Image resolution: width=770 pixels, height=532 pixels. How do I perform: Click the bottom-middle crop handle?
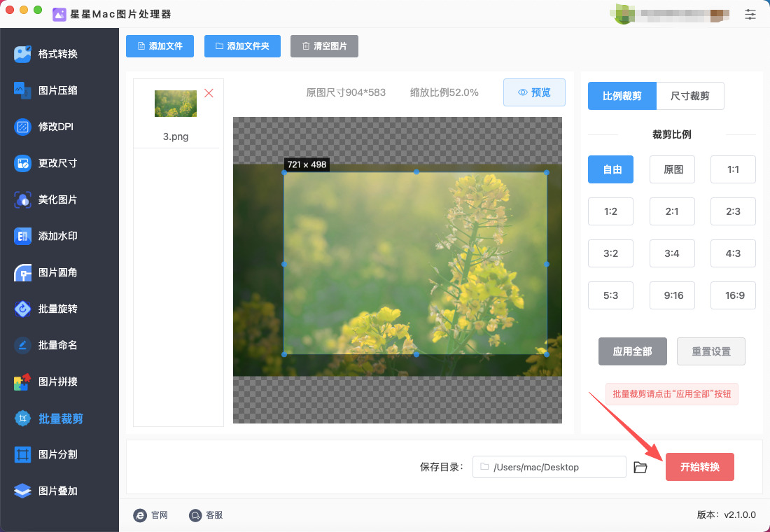[416, 354]
